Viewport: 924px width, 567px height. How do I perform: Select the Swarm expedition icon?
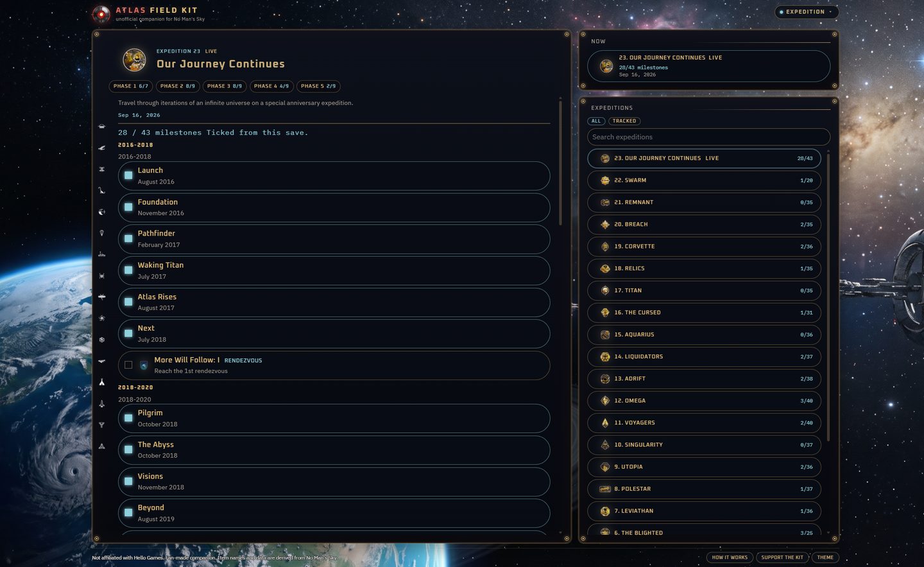pos(604,180)
